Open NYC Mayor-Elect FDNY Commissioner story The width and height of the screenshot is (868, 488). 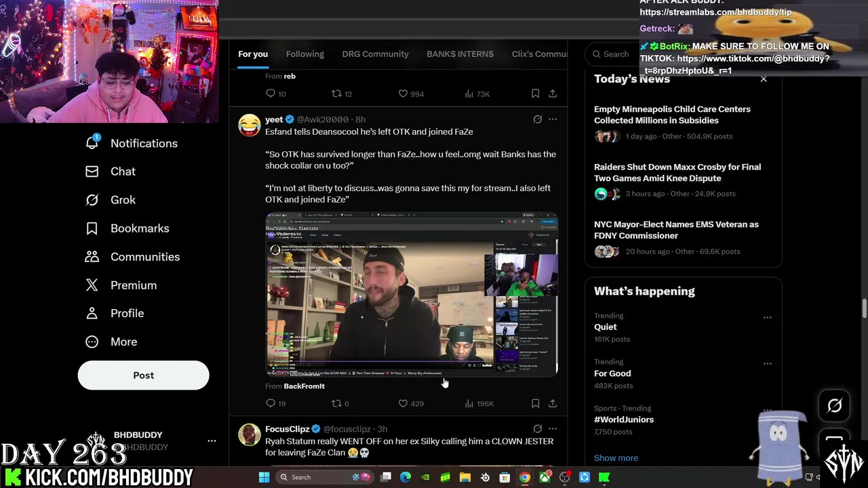[x=676, y=230]
